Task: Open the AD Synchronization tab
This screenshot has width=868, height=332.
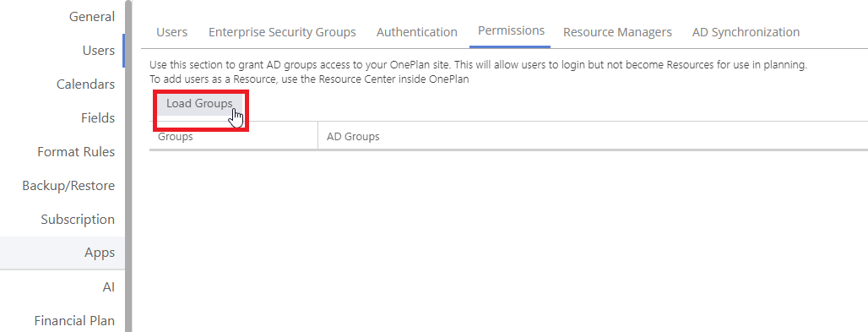Action: [x=746, y=32]
